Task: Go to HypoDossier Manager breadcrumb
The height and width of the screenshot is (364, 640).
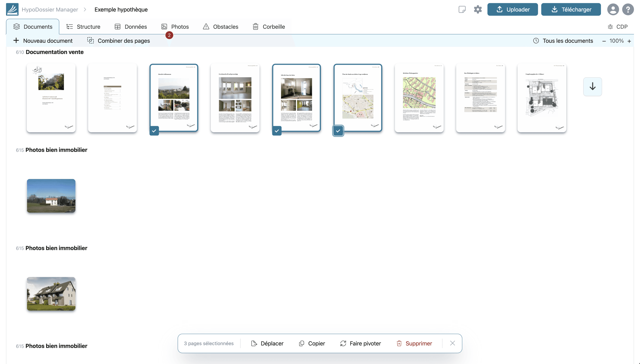Action: 50,9
